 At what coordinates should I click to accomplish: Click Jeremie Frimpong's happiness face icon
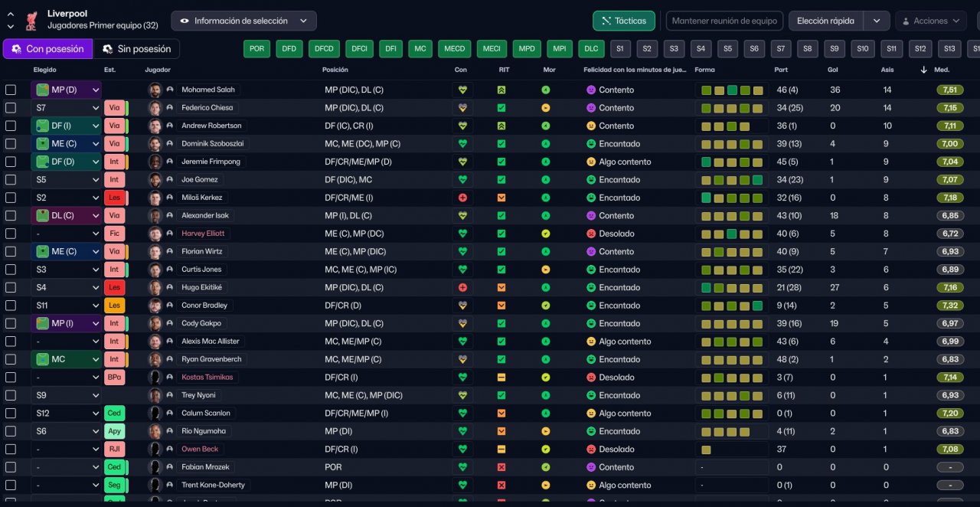coord(591,162)
